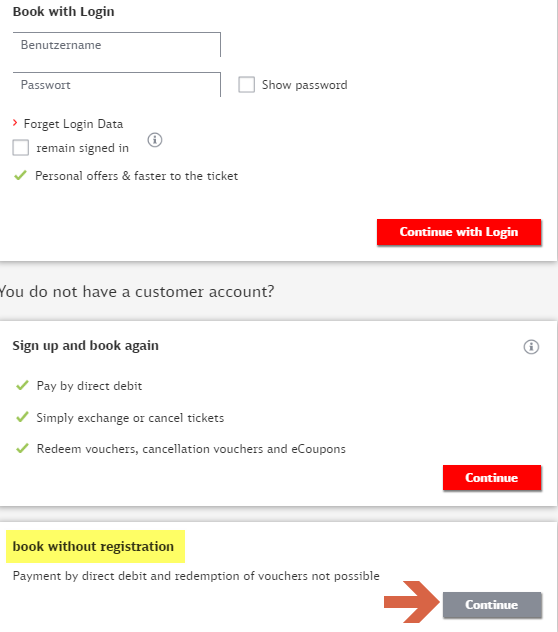
Task: Click the checkmark next to Simply exchange tickets
Action: 22,417
